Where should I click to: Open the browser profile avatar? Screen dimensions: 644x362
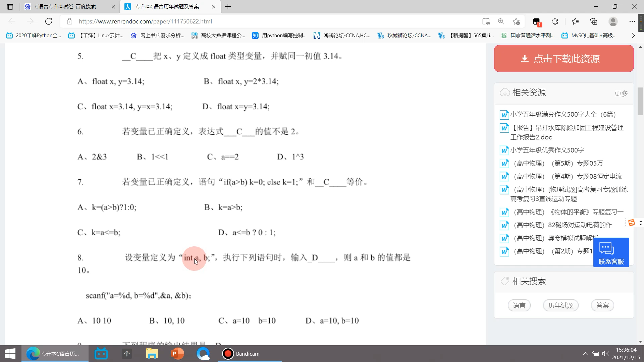click(x=613, y=21)
